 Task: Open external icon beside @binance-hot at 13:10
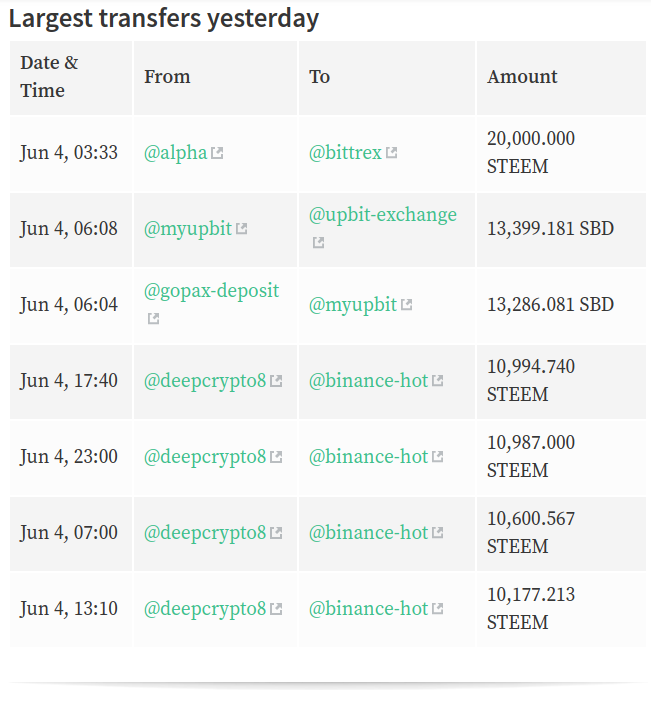438,609
